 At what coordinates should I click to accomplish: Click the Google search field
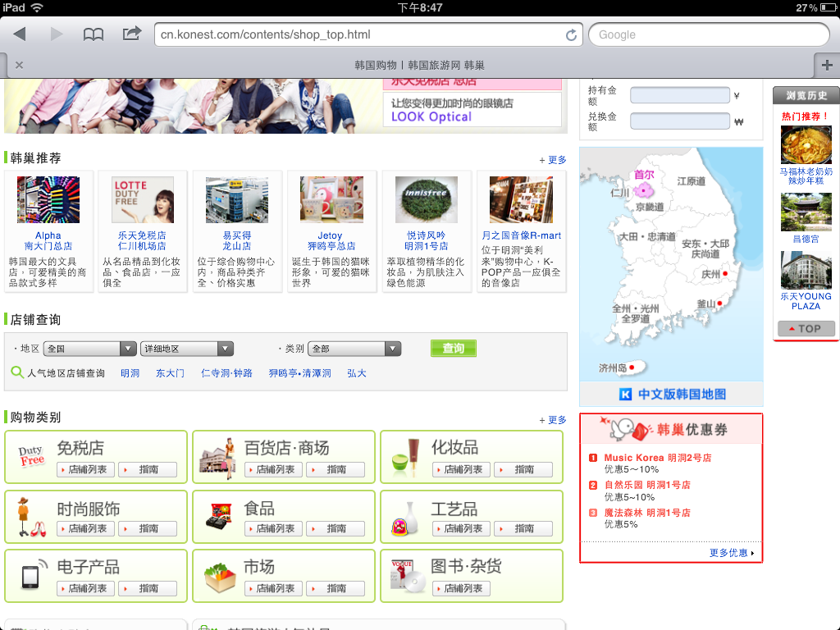[708, 34]
